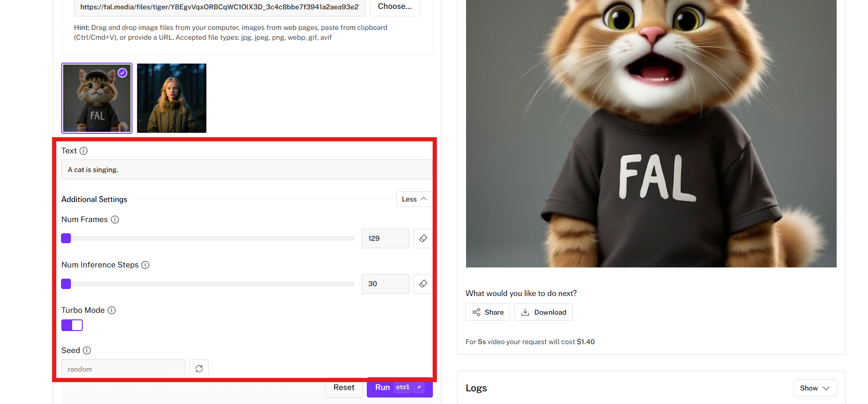Click the Num Inference Steps info icon
The width and height of the screenshot is (868, 404).
pos(146,265)
